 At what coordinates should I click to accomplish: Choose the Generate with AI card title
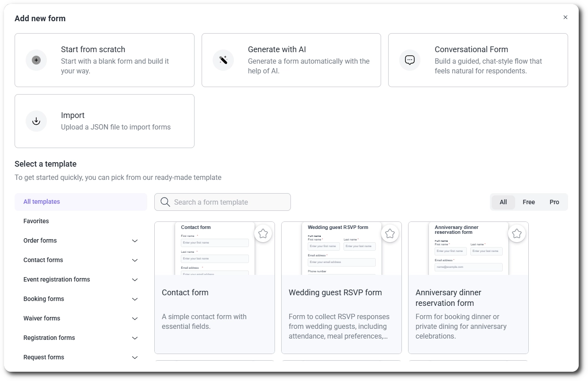[x=277, y=50]
